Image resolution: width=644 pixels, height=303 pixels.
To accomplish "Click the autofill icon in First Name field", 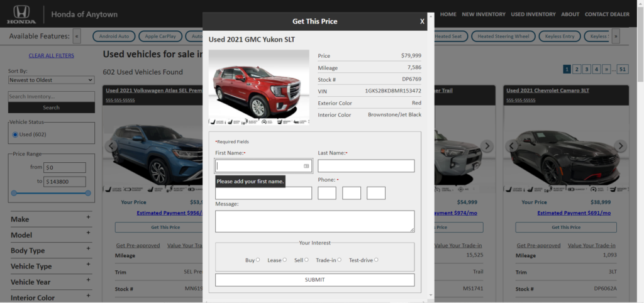I will point(306,166).
